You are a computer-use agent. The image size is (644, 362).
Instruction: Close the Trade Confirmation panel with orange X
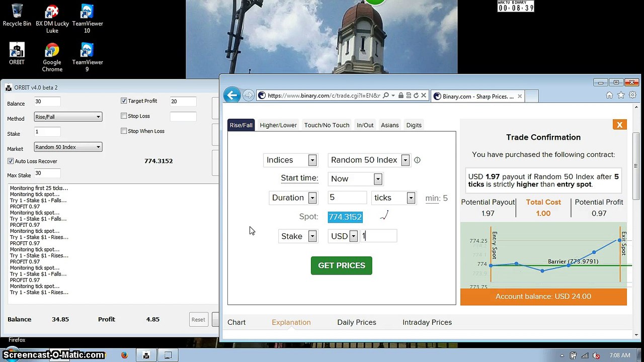click(x=620, y=125)
